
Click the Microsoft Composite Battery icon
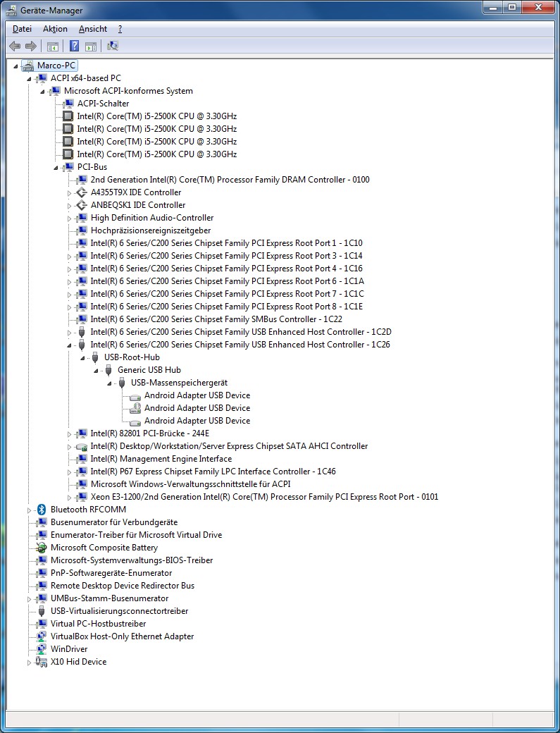point(42,548)
